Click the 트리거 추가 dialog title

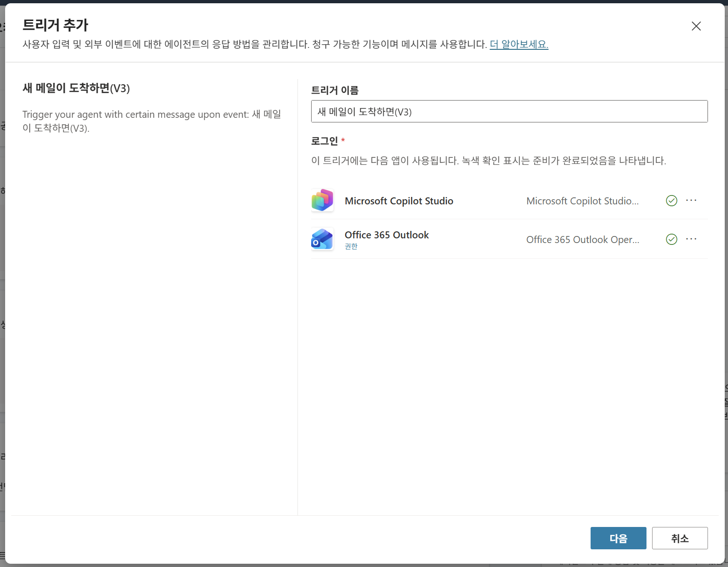click(55, 25)
